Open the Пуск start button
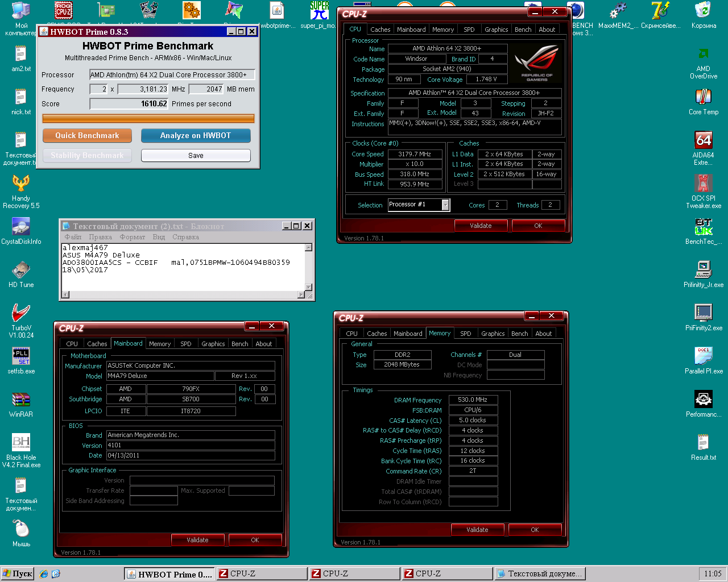 [17, 574]
